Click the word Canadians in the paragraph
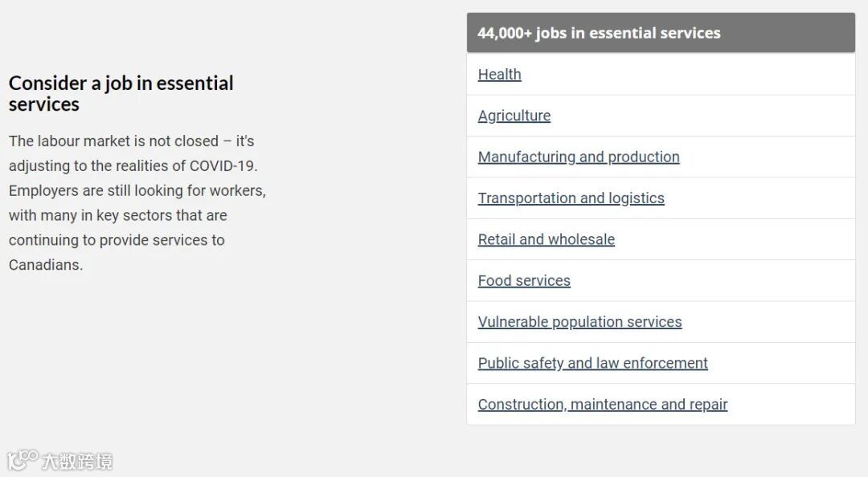The width and height of the screenshot is (868, 477). pos(45,265)
